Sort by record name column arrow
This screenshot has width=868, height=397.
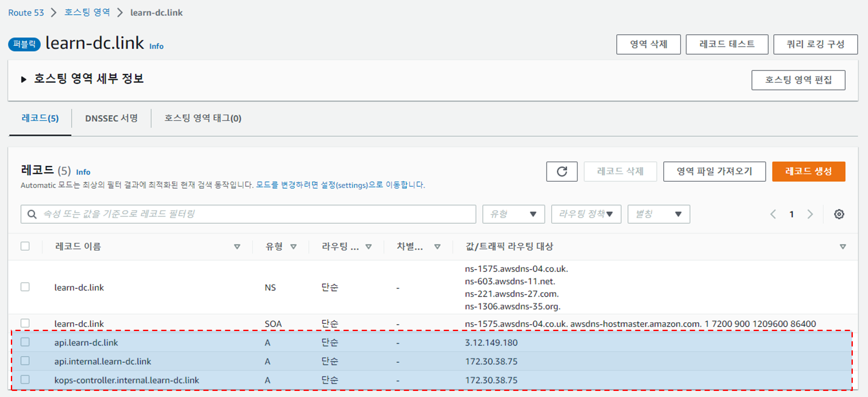(x=237, y=246)
